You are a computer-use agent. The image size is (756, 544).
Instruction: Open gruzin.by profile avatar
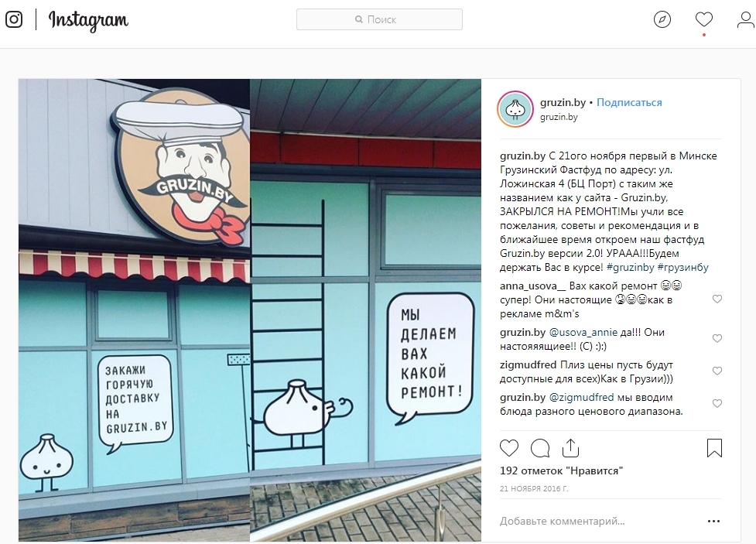(515, 109)
